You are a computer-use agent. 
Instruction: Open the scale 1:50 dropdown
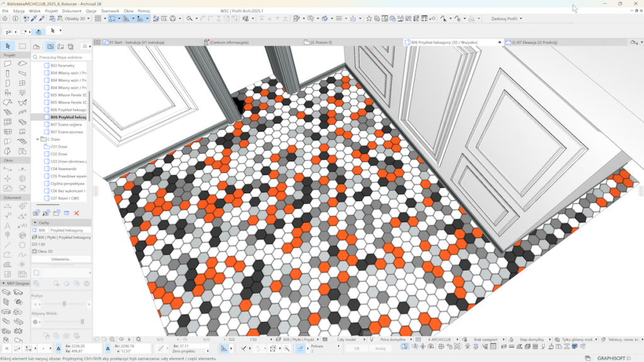click(x=270, y=339)
